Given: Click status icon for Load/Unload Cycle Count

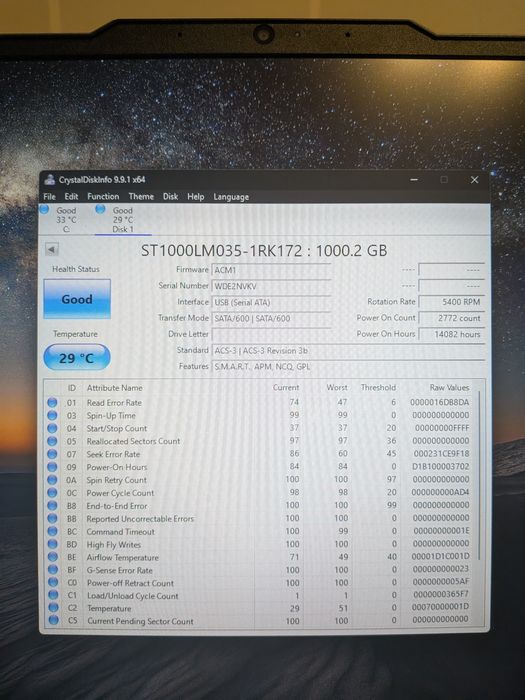Looking at the screenshot, I should click(54, 595).
